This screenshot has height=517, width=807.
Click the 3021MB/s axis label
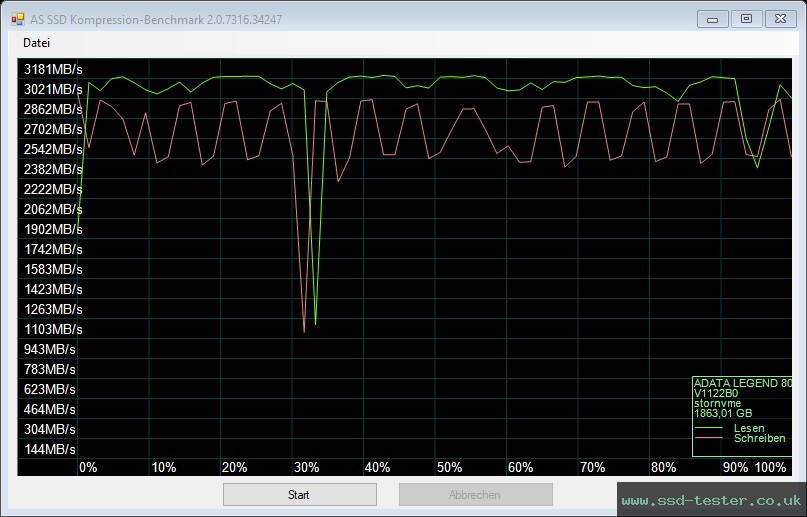pos(53,90)
